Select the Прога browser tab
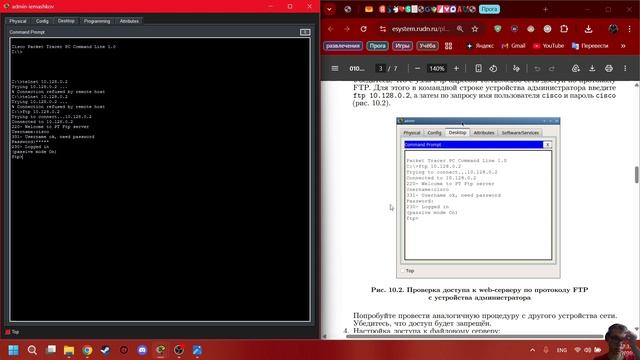Screen dimensions: 640x360 pos(489,9)
